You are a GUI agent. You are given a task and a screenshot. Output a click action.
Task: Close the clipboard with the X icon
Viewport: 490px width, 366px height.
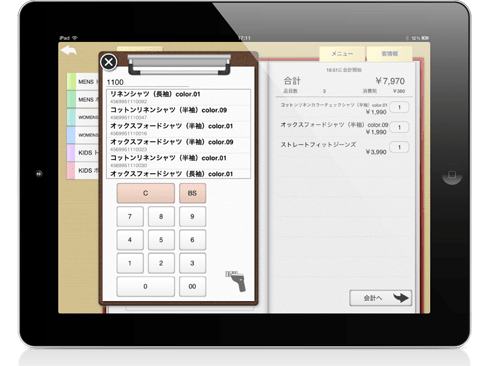click(x=109, y=62)
